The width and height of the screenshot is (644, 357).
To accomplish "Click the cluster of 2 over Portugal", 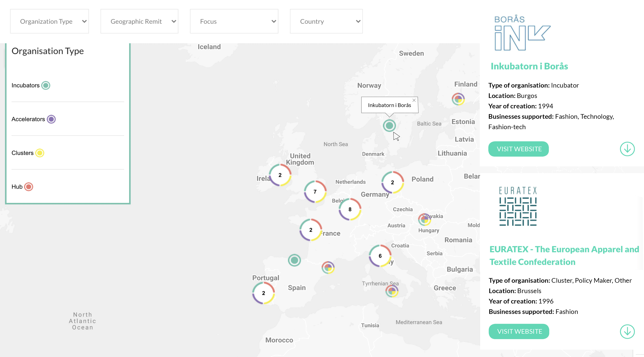I will click(263, 293).
